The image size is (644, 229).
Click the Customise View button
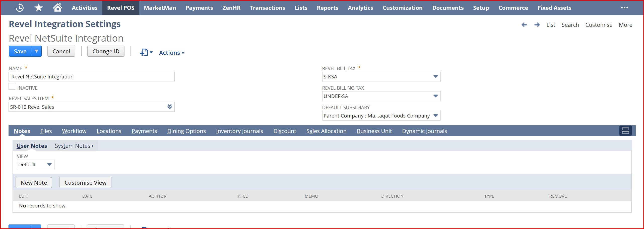86,182
